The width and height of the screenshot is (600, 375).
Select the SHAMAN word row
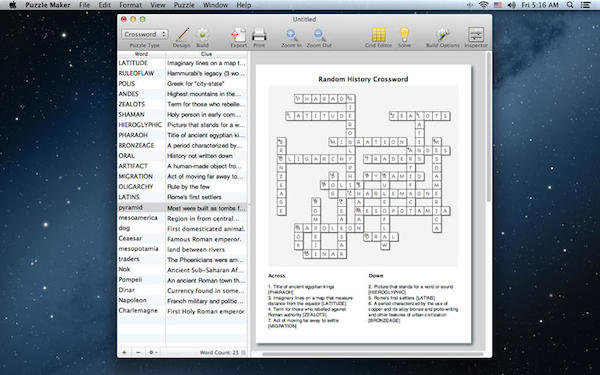[x=182, y=114]
